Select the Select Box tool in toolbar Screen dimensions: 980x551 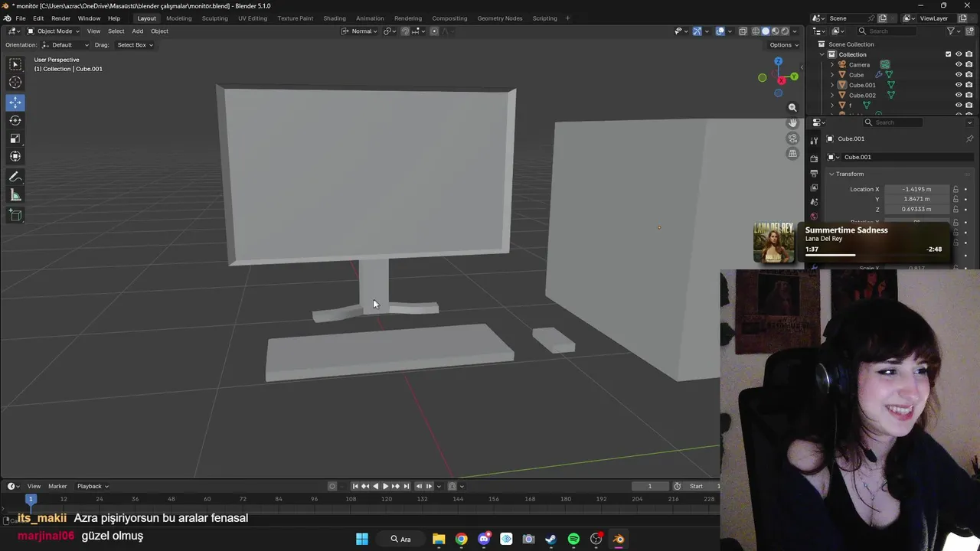(15, 65)
